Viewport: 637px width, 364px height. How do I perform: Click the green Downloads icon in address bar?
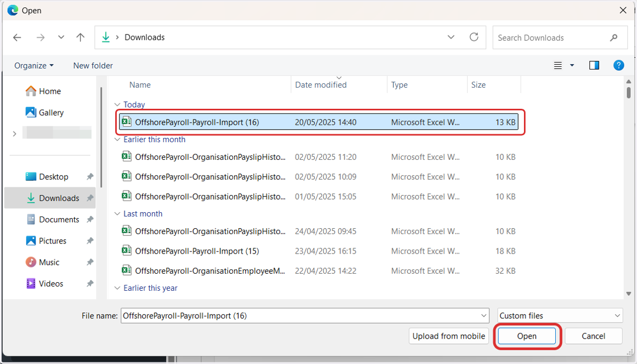point(106,38)
